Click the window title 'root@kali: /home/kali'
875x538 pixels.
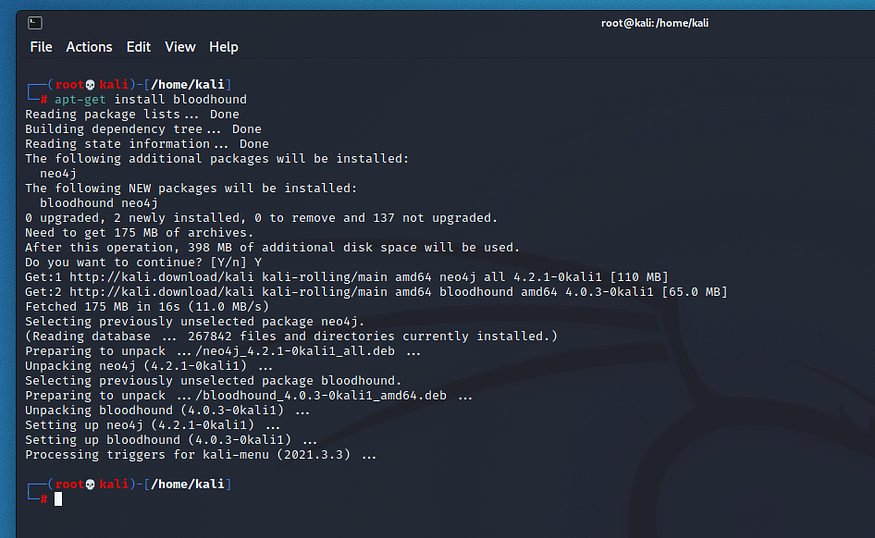(x=655, y=23)
